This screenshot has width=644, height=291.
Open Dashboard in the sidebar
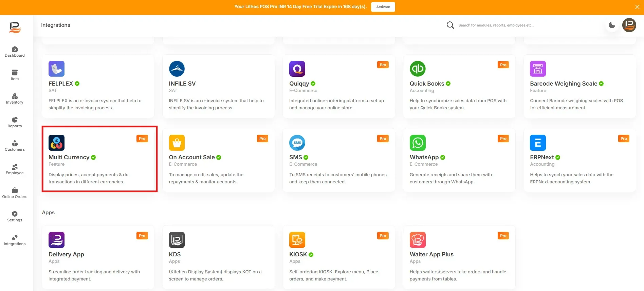pos(15,52)
